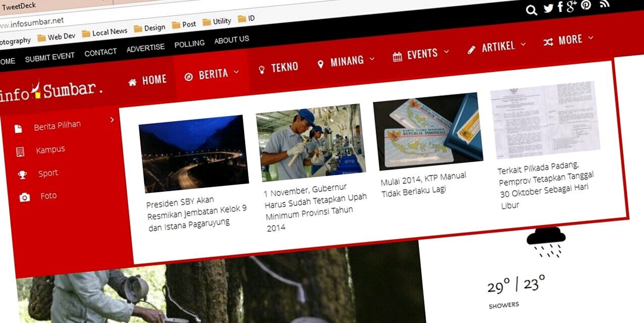Click the map pin icon beside MINANG
This screenshot has height=323, width=644.
(320, 64)
